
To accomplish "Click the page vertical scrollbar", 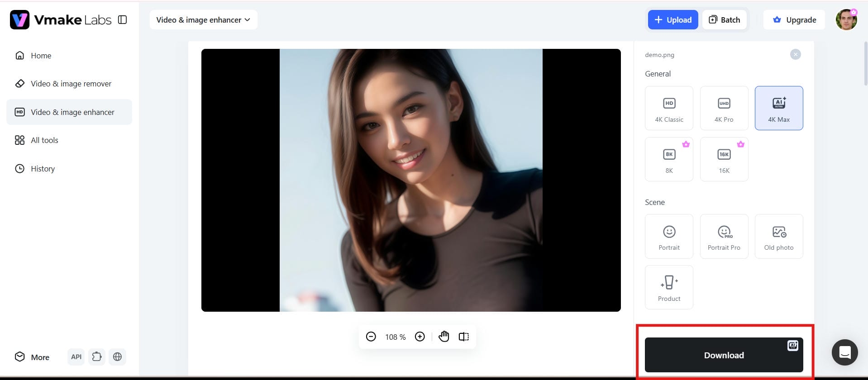I will 866,63.
